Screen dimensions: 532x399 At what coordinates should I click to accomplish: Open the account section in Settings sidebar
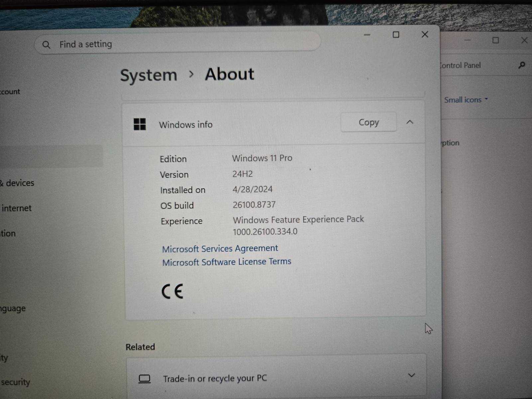pyautogui.click(x=10, y=92)
